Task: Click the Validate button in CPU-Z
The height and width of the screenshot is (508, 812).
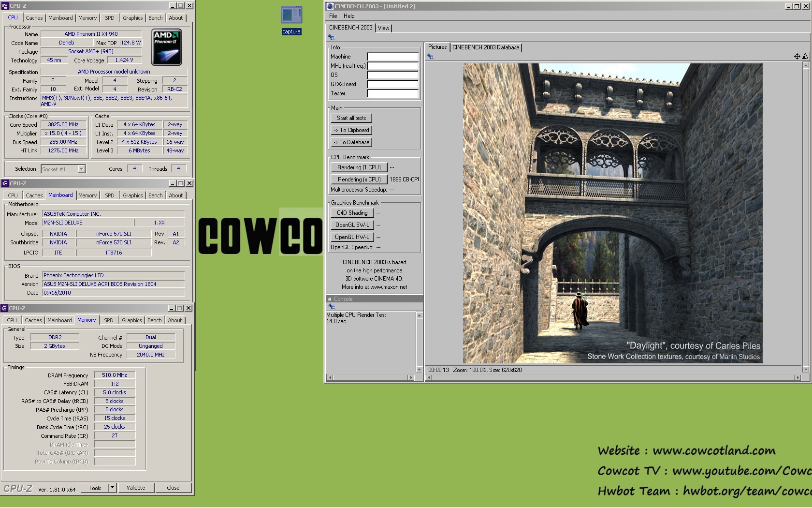Action: pyautogui.click(x=136, y=488)
